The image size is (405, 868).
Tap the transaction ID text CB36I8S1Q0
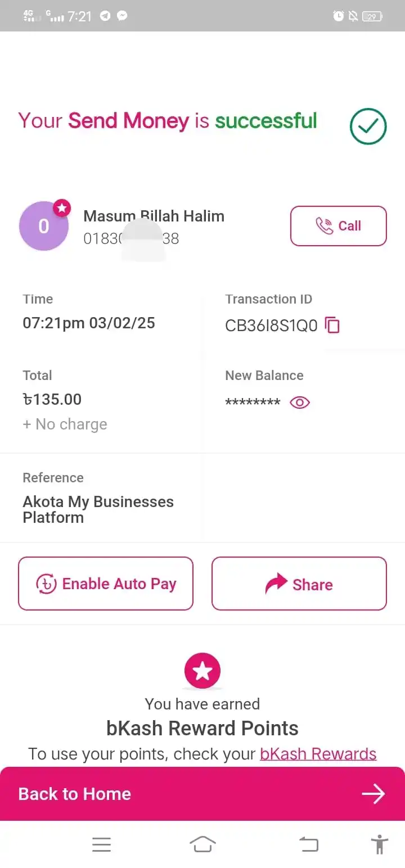(271, 325)
